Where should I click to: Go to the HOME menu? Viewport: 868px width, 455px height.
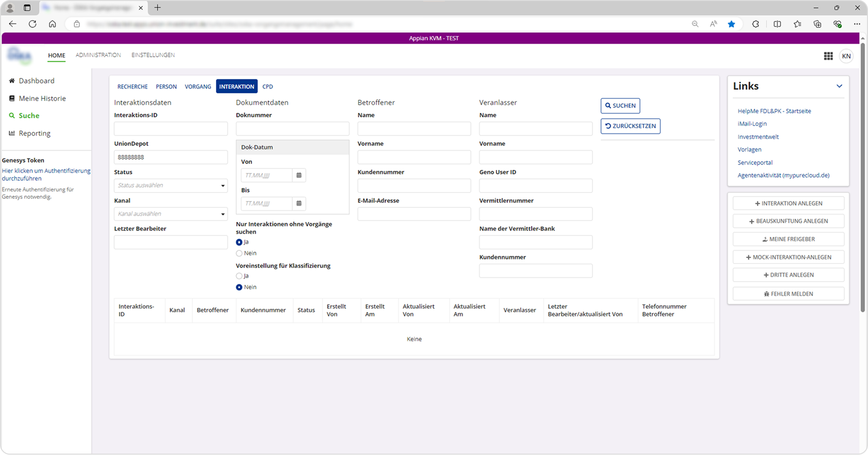(x=57, y=56)
